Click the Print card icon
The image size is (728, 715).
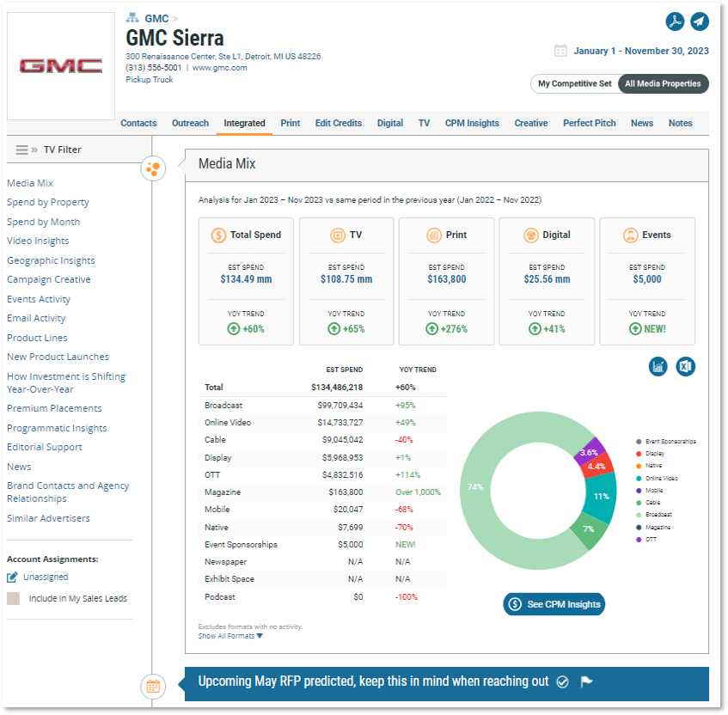click(x=434, y=235)
